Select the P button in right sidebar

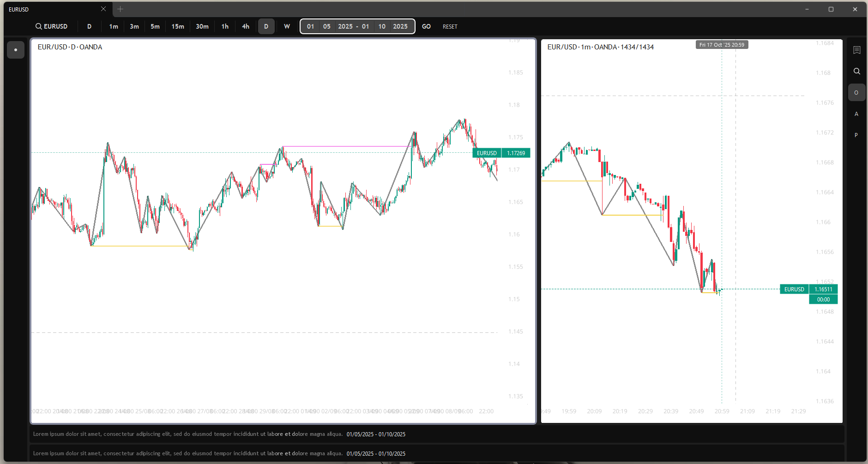[856, 135]
